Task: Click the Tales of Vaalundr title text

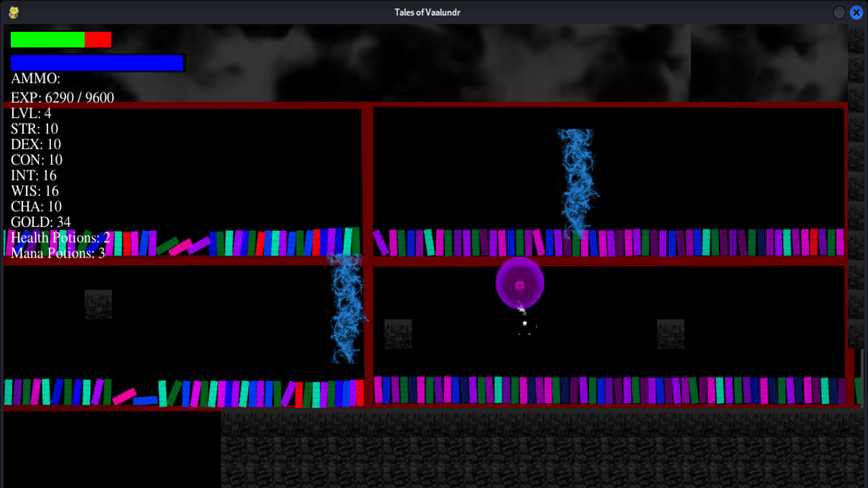Action: pyautogui.click(x=427, y=12)
